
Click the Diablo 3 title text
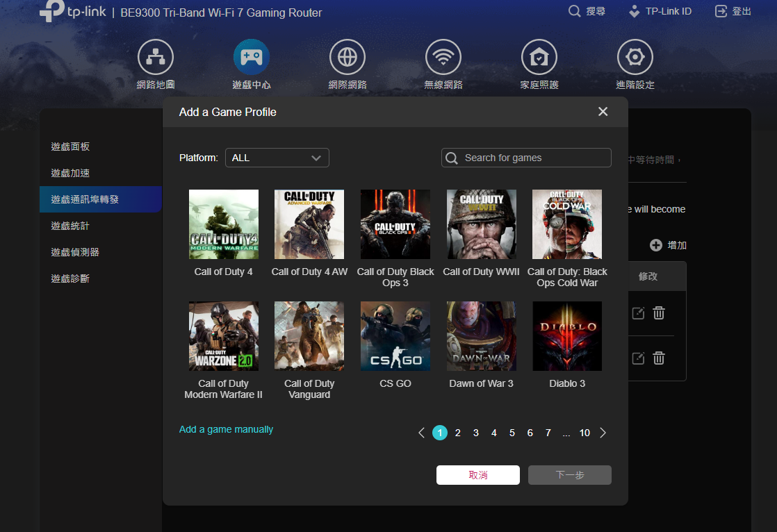(x=567, y=383)
